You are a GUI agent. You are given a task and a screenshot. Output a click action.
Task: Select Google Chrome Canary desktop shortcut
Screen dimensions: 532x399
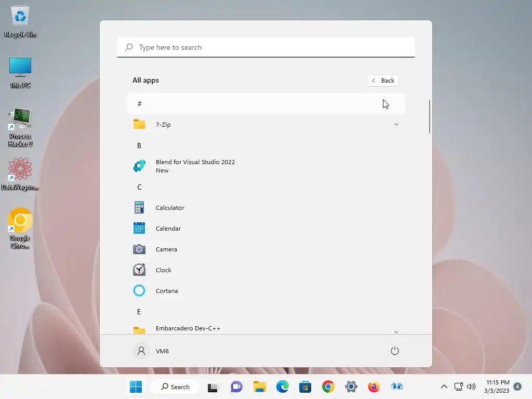click(x=20, y=228)
